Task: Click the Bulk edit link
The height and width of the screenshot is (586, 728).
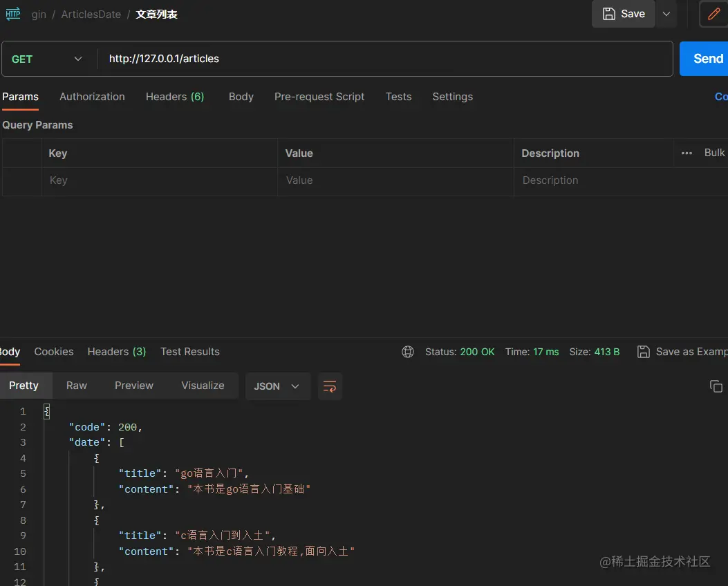Action: [715, 153]
